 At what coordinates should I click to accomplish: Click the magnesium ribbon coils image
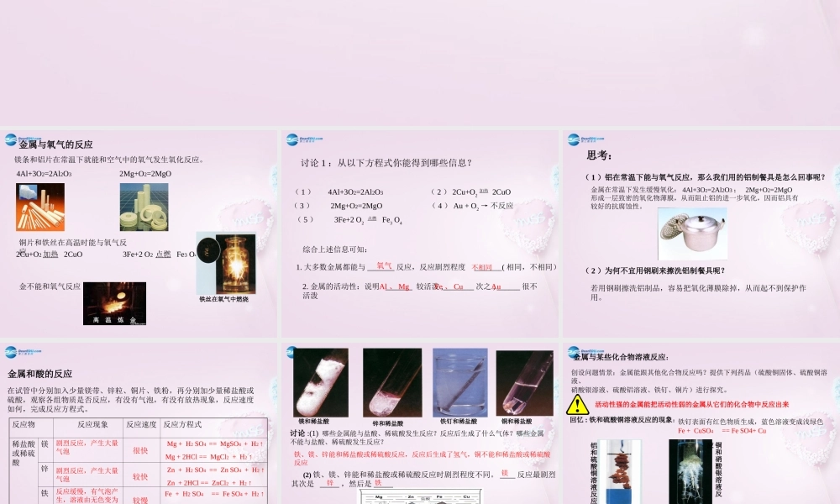point(145,207)
